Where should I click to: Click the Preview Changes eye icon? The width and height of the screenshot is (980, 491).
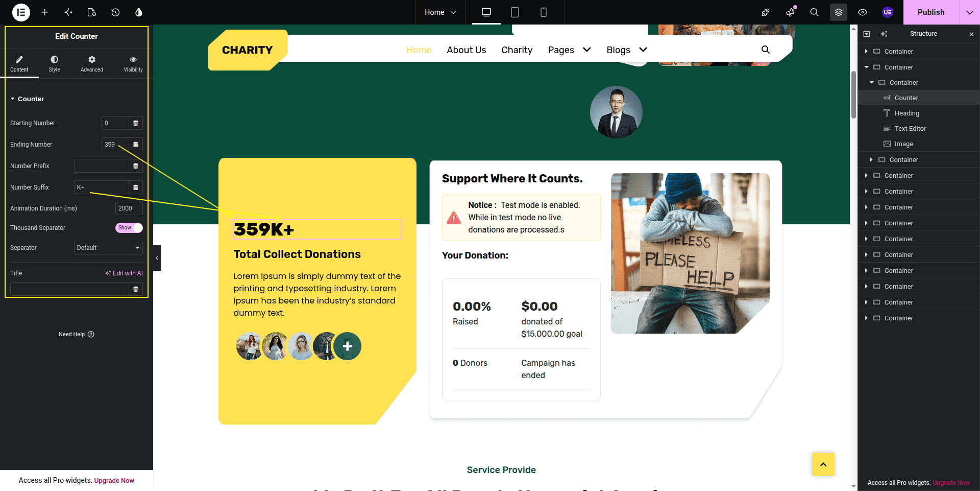(863, 12)
